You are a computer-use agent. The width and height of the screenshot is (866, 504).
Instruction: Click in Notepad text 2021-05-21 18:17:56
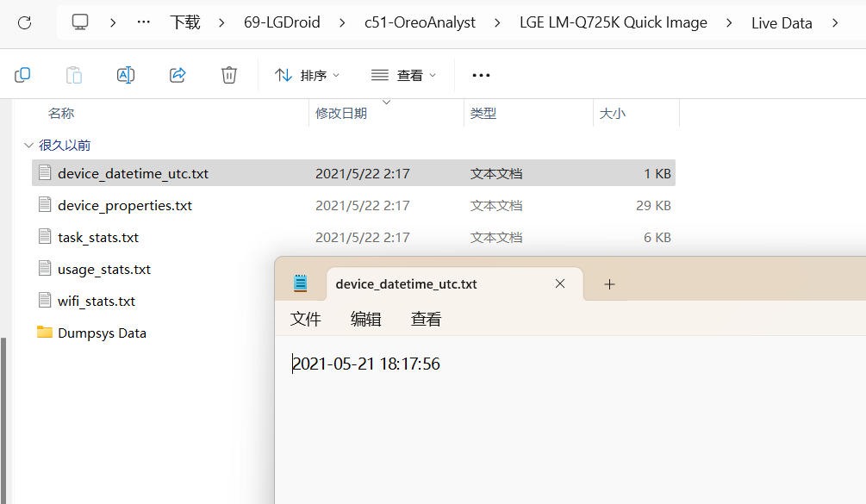point(366,364)
